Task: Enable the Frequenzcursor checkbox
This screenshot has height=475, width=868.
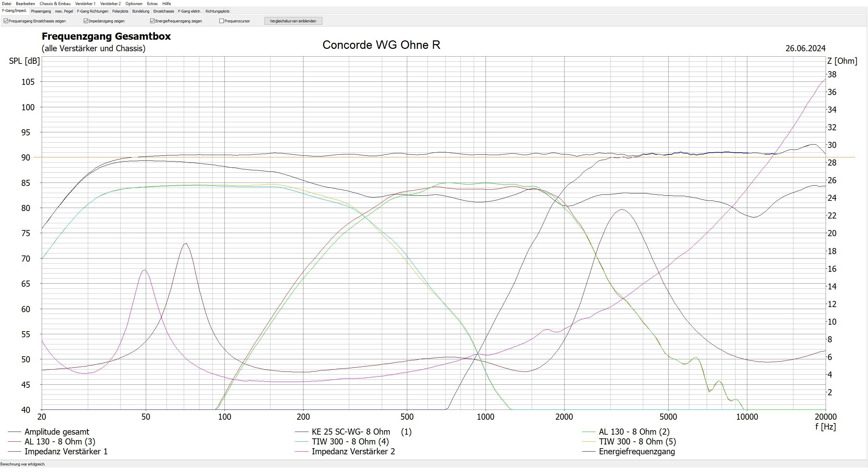Action: pyautogui.click(x=221, y=21)
